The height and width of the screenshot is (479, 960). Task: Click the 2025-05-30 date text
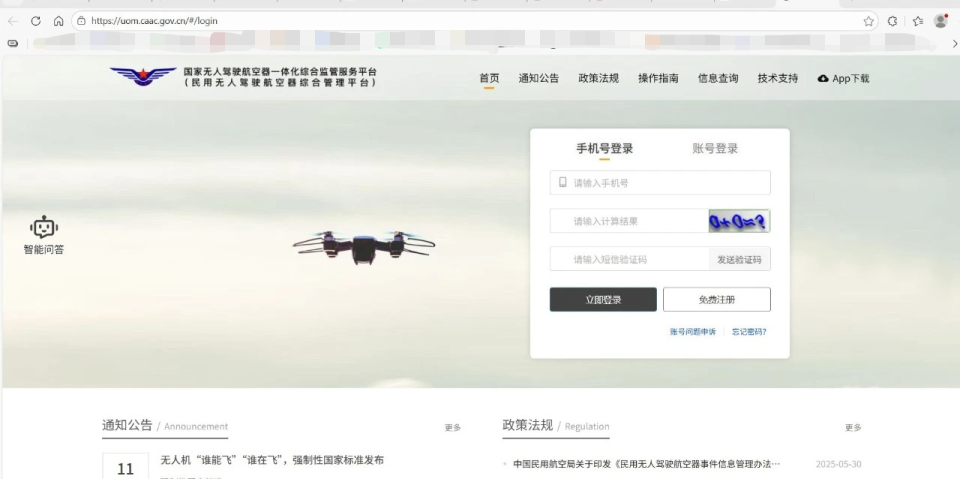pyautogui.click(x=839, y=464)
